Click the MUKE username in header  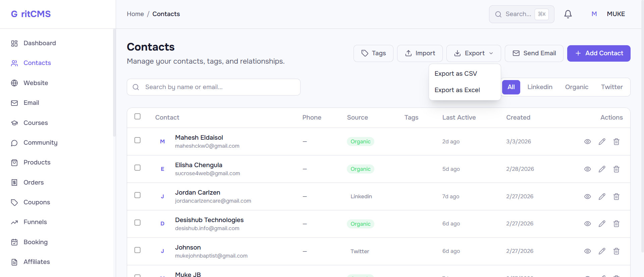click(616, 14)
